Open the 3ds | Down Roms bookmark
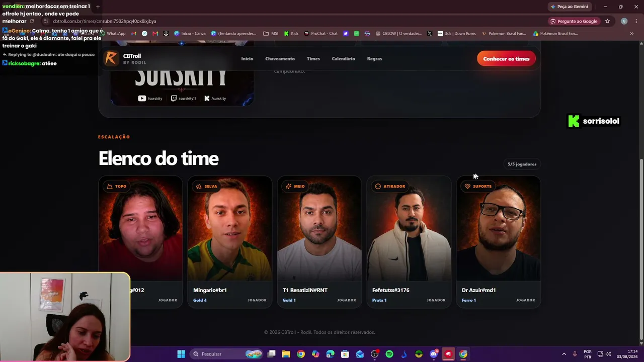This screenshot has height=362, width=644. click(456, 34)
